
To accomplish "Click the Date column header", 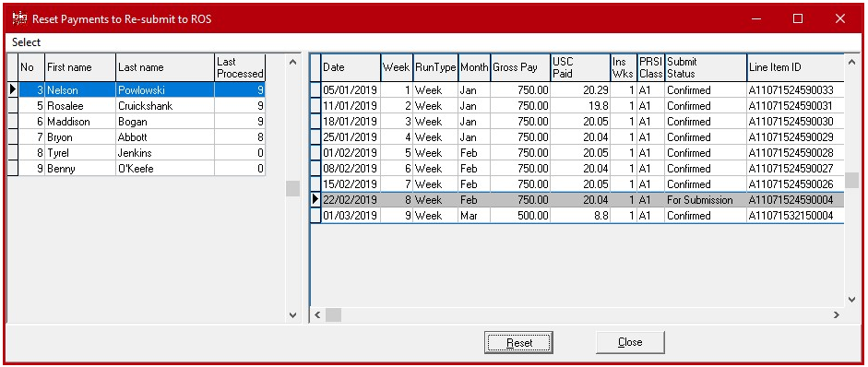I will coord(351,67).
